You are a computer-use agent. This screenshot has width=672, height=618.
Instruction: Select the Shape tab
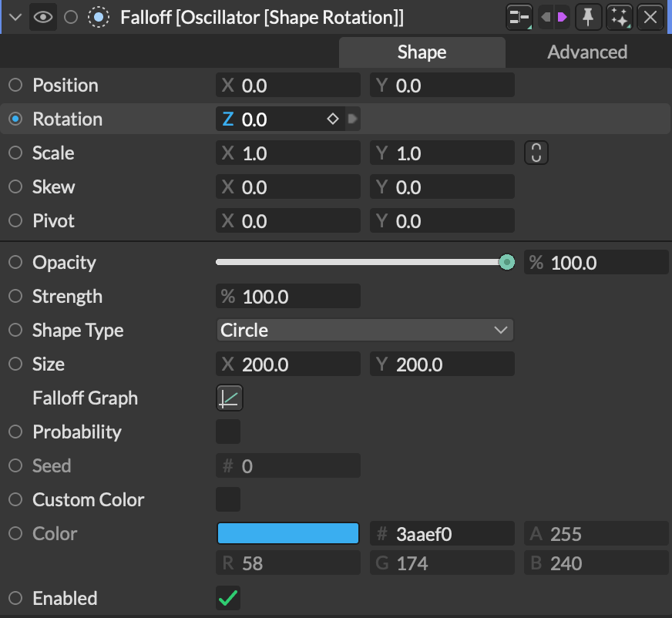coord(422,52)
